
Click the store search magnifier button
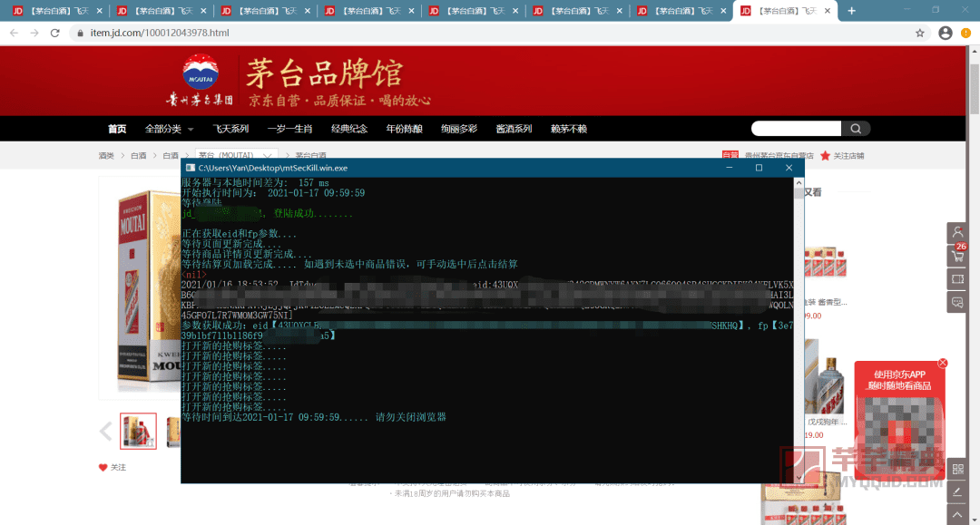(x=856, y=129)
